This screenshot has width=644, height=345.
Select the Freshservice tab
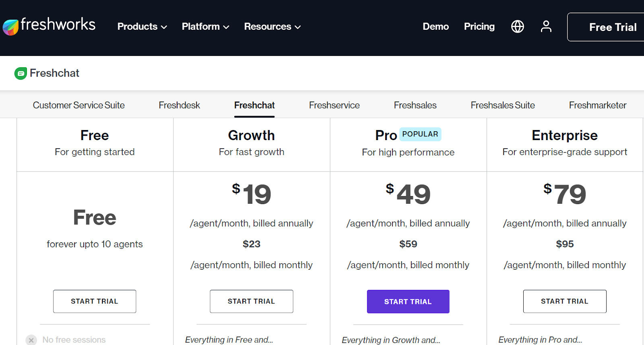point(334,105)
